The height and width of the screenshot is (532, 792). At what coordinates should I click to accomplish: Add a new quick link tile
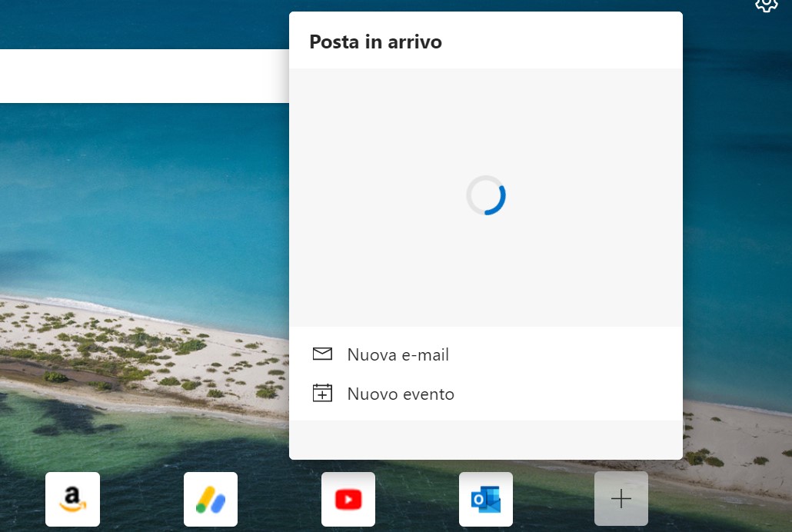click(621, 499)
